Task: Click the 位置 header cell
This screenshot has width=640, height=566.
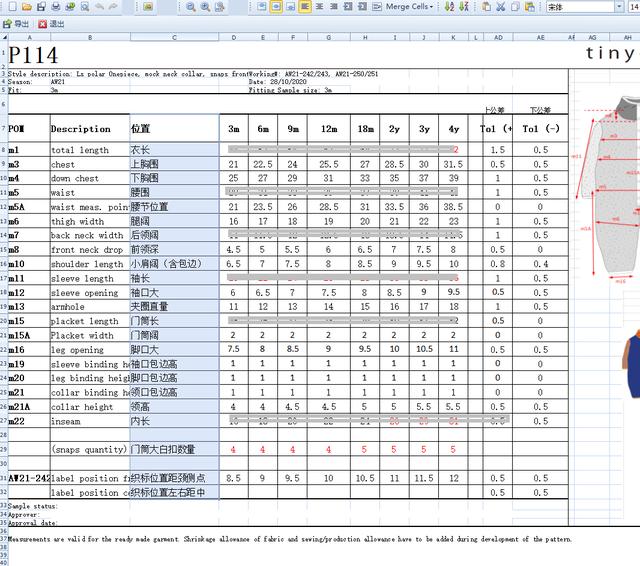Action: point(174,129)
